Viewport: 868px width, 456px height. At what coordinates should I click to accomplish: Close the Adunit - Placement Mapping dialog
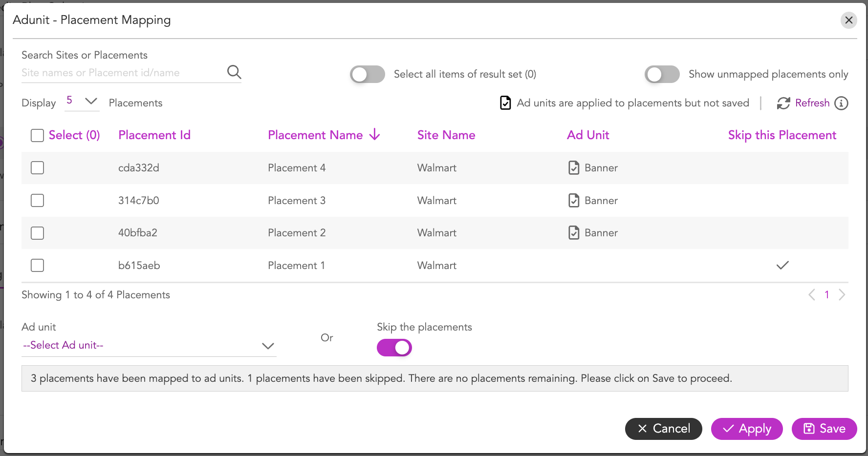(x=849, y=20)
